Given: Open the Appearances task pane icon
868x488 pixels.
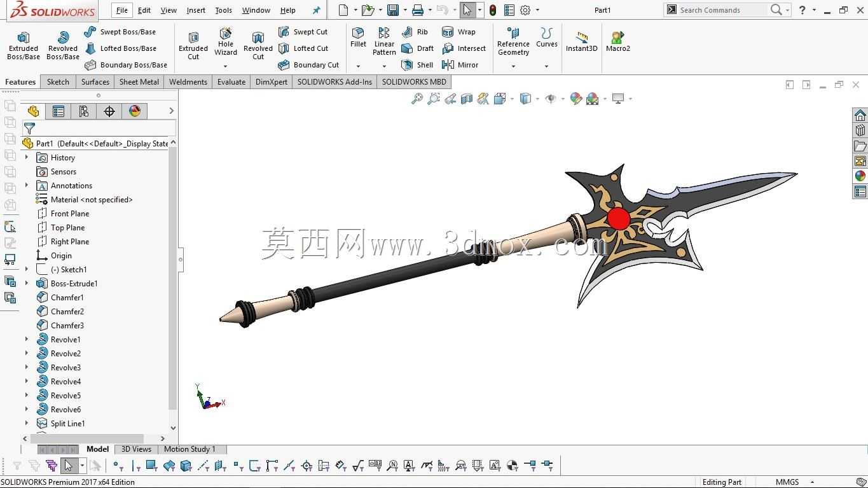Looking at the screenshot, I should (x=860, y=176).
